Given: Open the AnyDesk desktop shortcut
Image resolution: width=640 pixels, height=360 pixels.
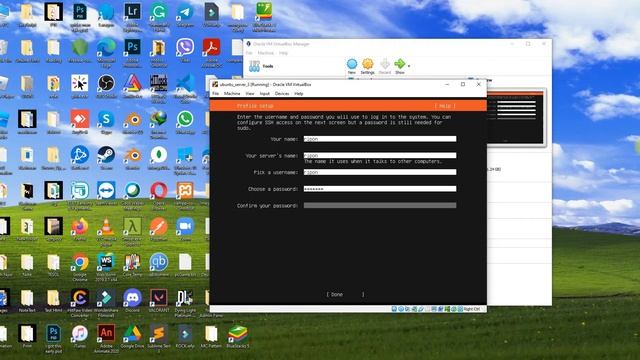Looking at the screenshot, I should tap(80, 122).
